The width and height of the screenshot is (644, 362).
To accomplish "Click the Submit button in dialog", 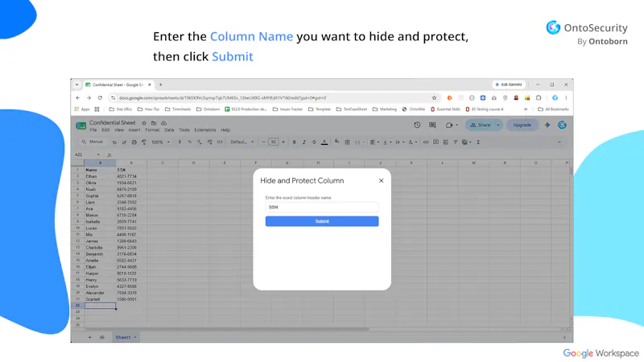I will point(322,221).
